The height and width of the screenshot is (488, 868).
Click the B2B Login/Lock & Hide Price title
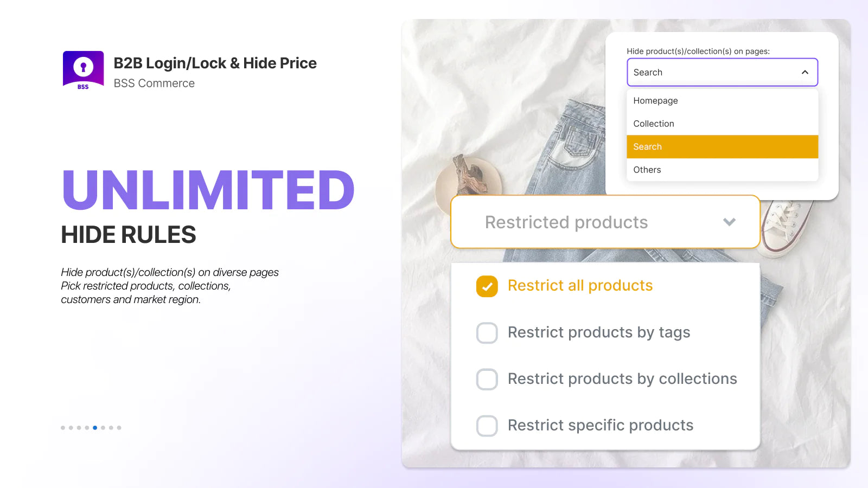[x=215, y=63]
